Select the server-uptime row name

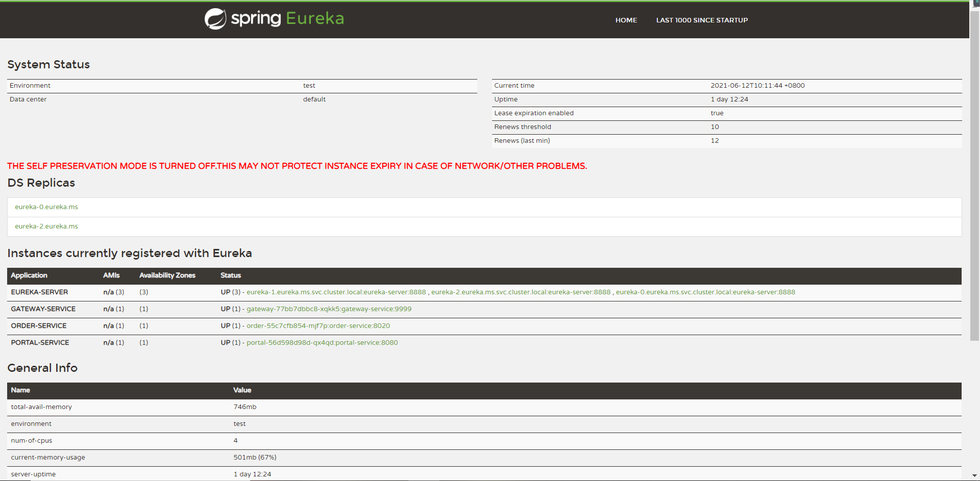click(x=33, y=474)
